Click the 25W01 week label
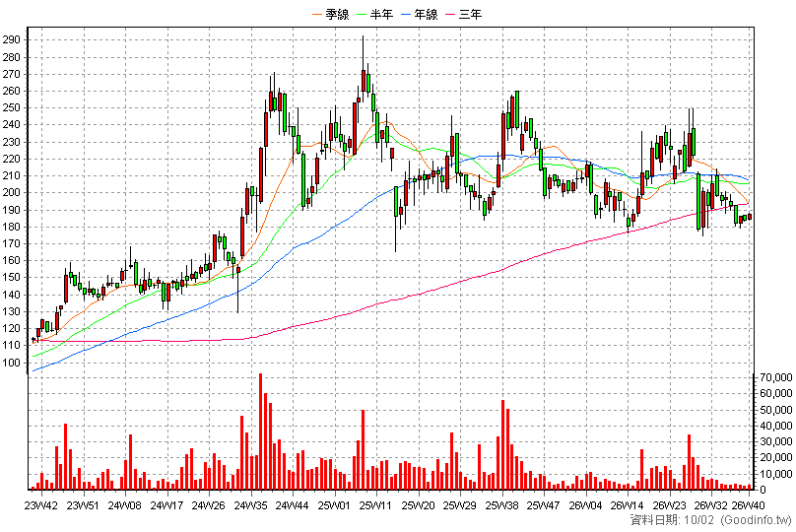Viewport: 796px width, 532px height. click(x=334, y=505)
